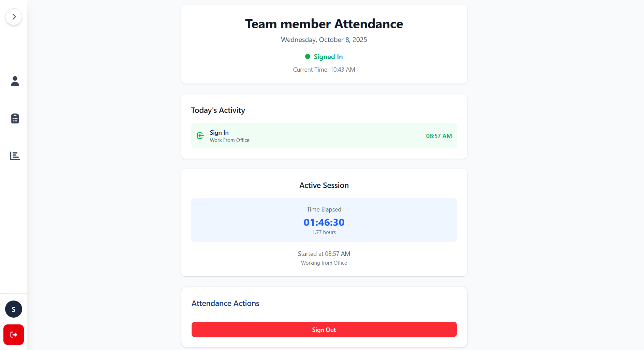Click the 'S' avatar circle in the sidebar

tap(13, 309)
